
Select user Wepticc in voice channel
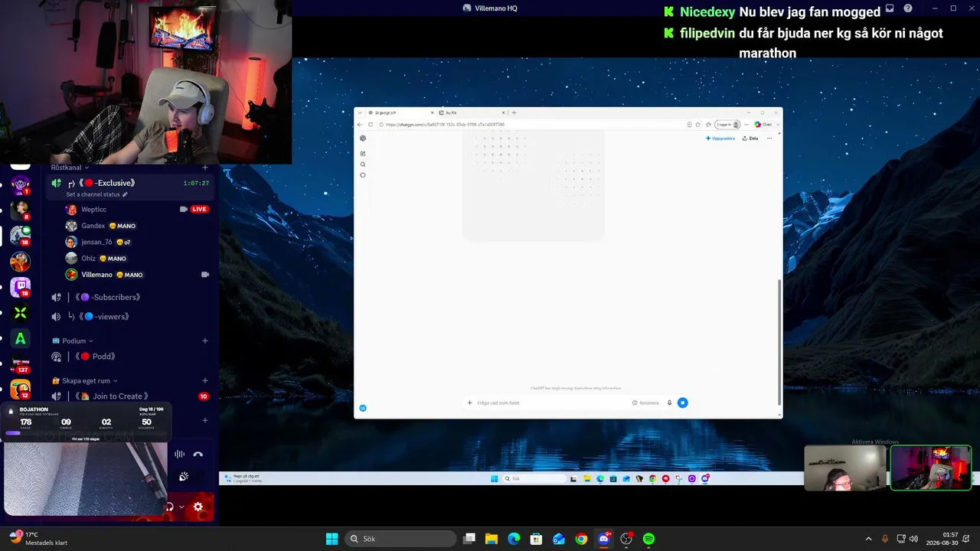pyautogui.click(x=94, y=210)
